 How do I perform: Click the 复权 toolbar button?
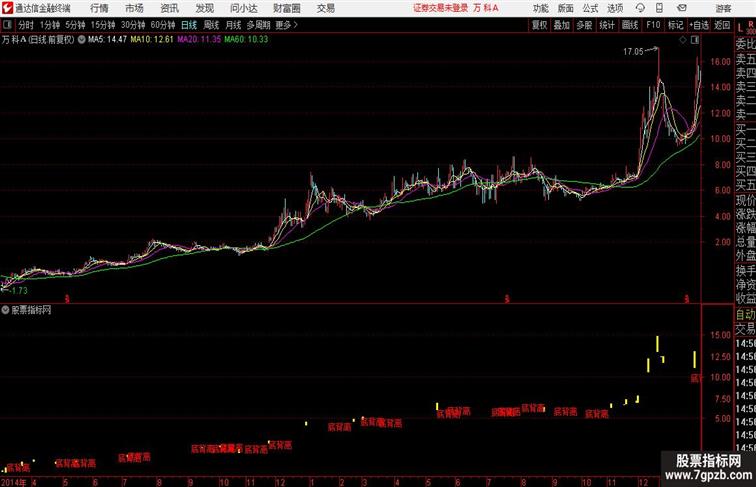[539, 25]
